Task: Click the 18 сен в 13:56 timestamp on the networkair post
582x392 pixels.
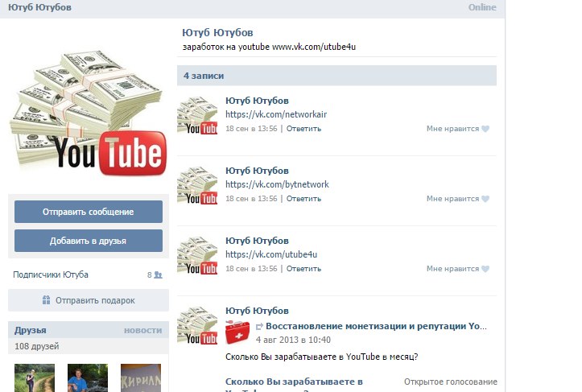Action: click(251, 129)
